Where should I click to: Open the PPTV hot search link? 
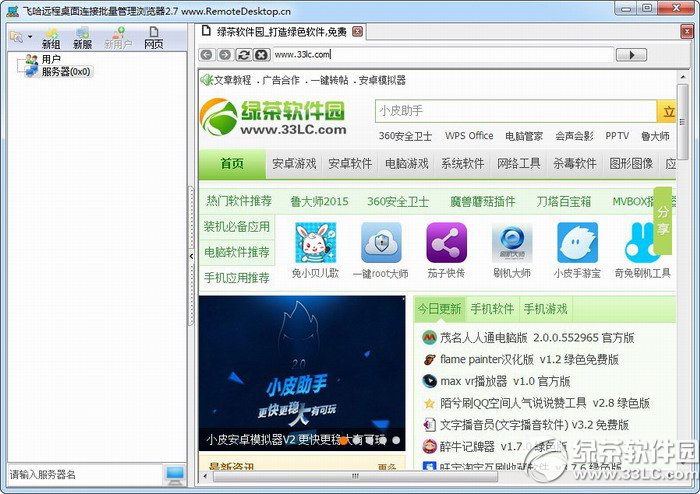617,136
